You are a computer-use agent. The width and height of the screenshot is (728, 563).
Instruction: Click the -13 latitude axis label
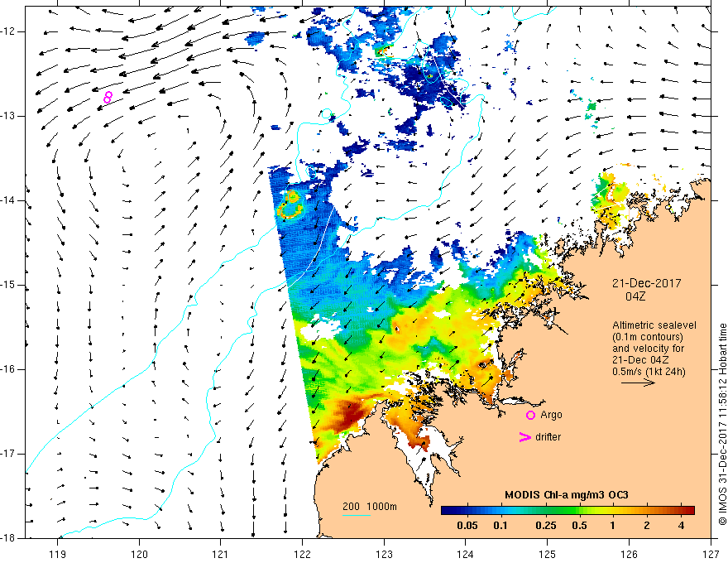[x=7, y=116]
